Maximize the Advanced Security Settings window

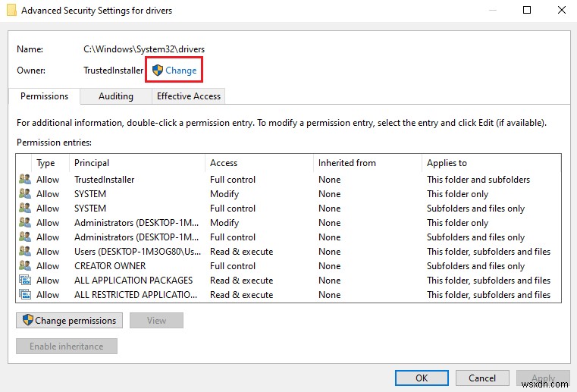(x=527, y=10)
